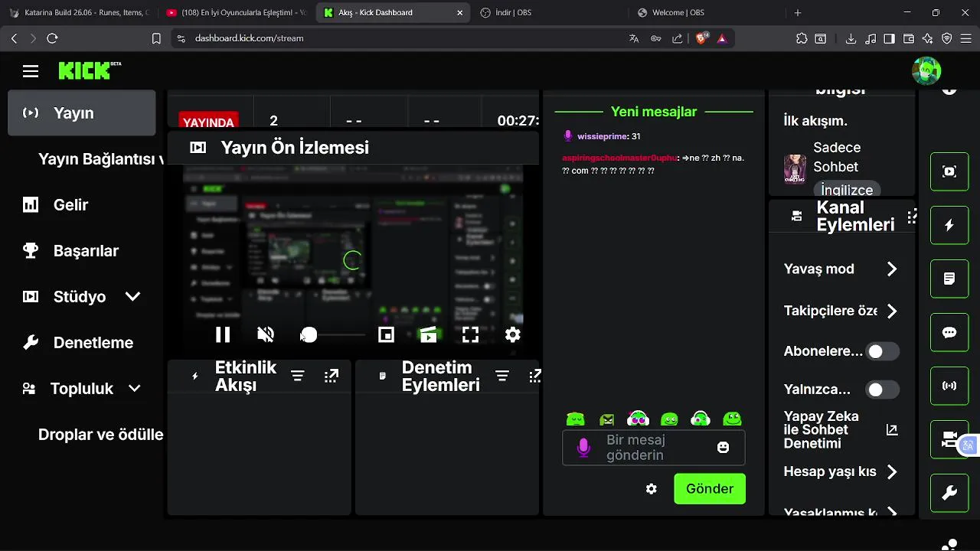980x551 pixels.
Task: Open the hamburger menu beside the Kick logo
Action: tap(31, 71)
